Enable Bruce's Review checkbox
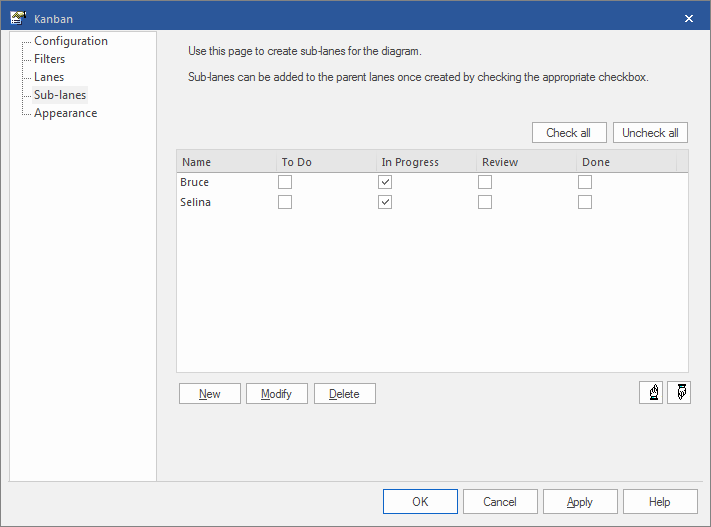 485,182
